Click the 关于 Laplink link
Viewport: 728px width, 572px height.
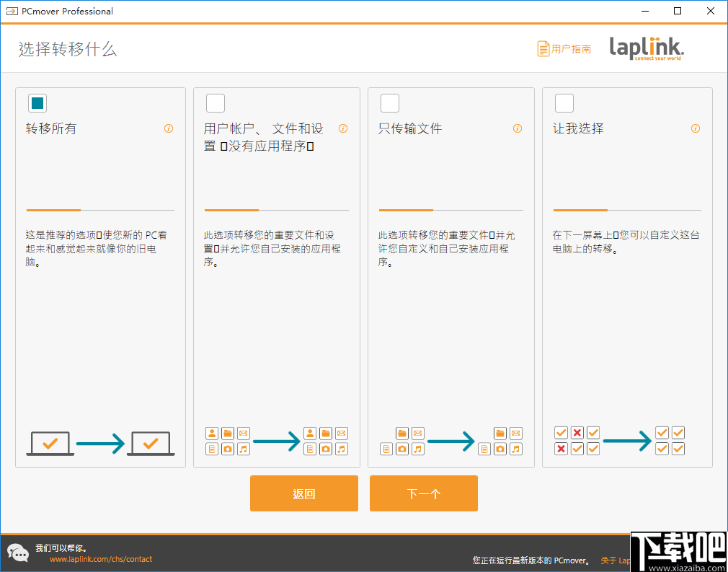tap(614, 560)
